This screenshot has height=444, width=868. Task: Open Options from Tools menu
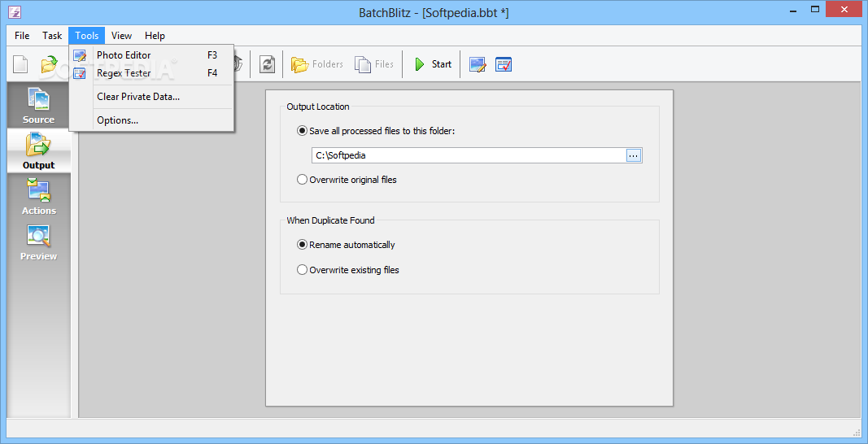(151, 120)
